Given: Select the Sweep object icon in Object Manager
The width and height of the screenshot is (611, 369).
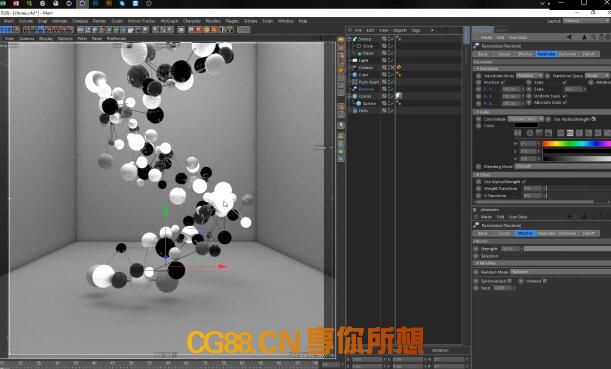Looking at the screenshot, I should tap(355, 39).
